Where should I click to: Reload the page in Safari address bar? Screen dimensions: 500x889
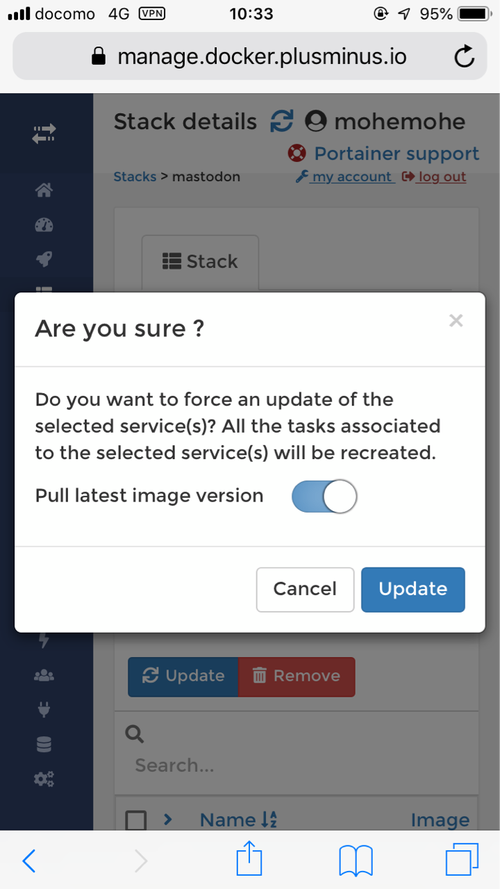[464, 57]
